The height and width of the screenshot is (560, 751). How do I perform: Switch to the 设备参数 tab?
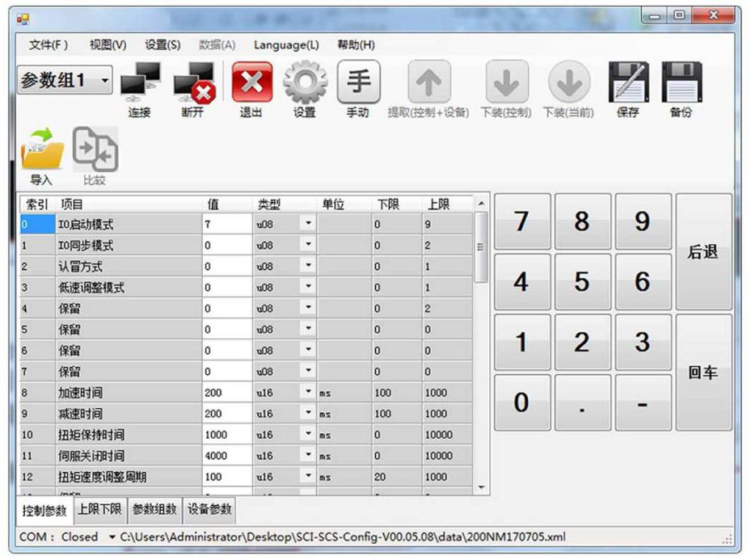click(209, 509)
